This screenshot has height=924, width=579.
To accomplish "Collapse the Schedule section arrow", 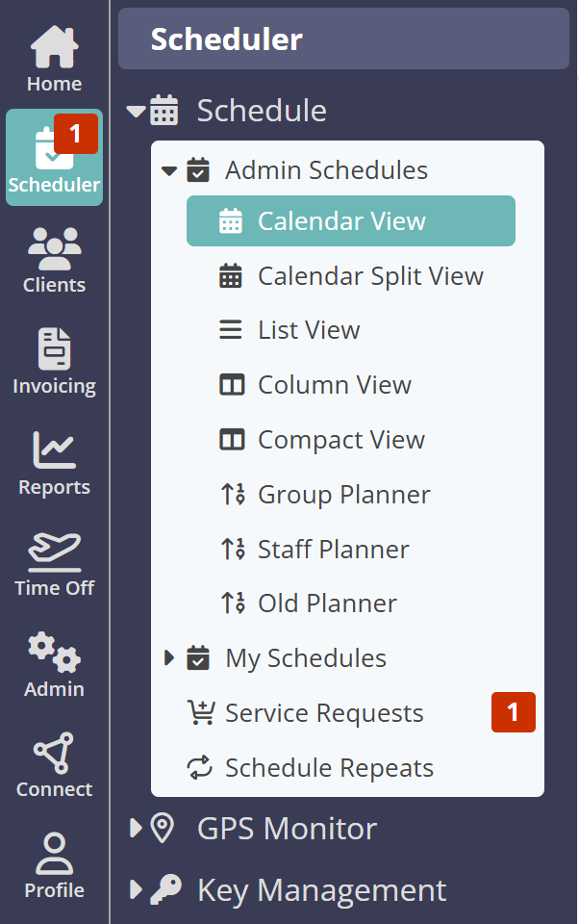I will click(x=136, y=112).
